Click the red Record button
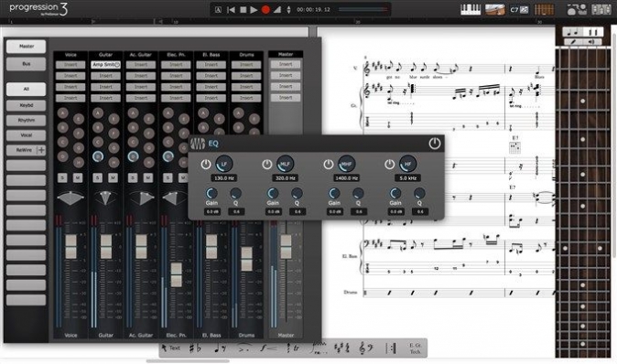Screen dimensions: 617x364 coord(265,9)
